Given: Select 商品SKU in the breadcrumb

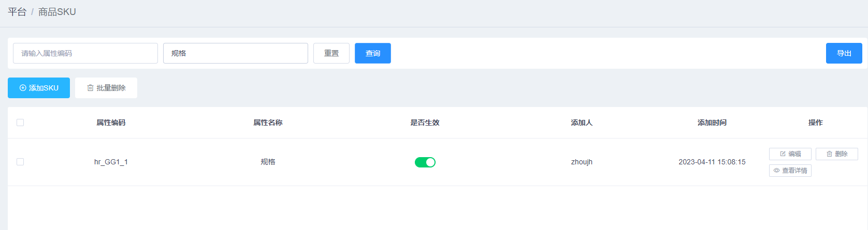Looking at the screenshot, I should (57, 12).
